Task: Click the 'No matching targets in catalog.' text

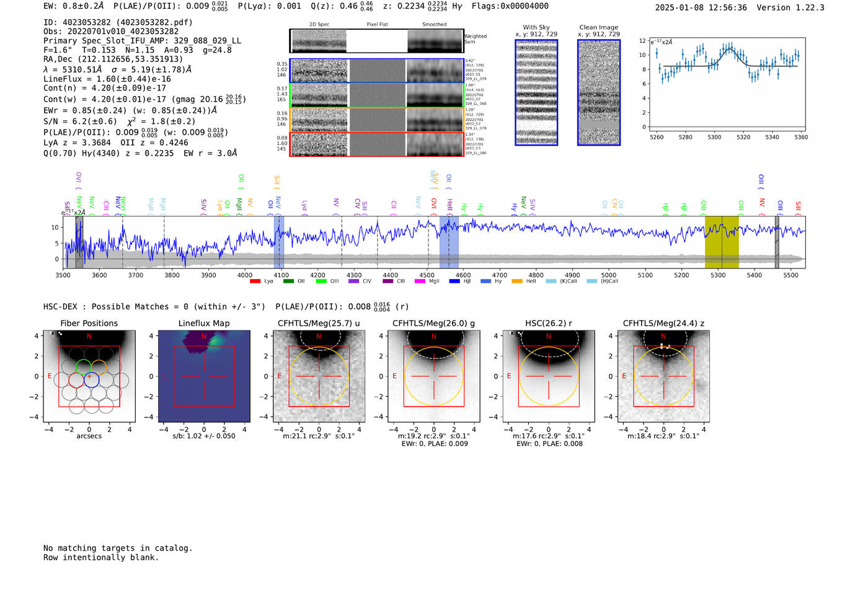Action: [118, 548]
